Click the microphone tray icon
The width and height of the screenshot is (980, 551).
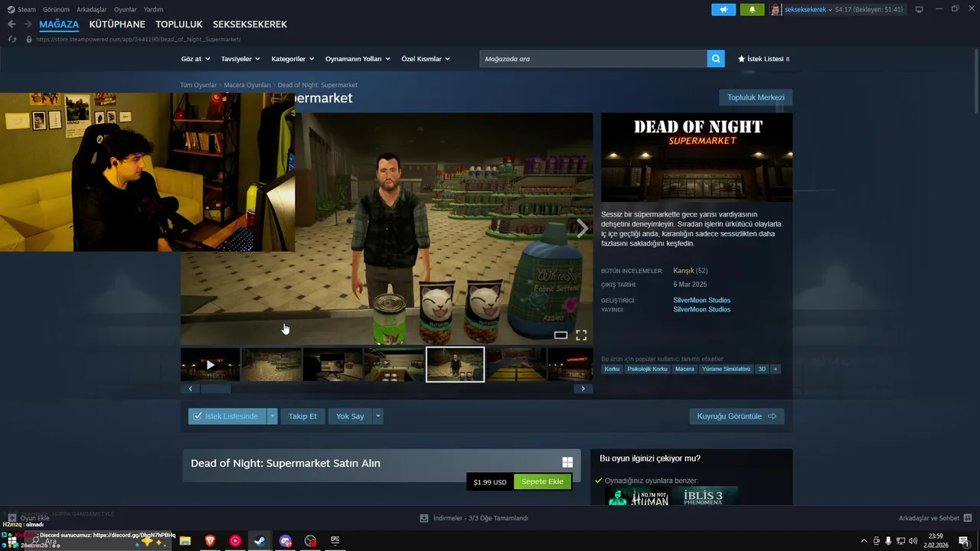coord(888,541)
